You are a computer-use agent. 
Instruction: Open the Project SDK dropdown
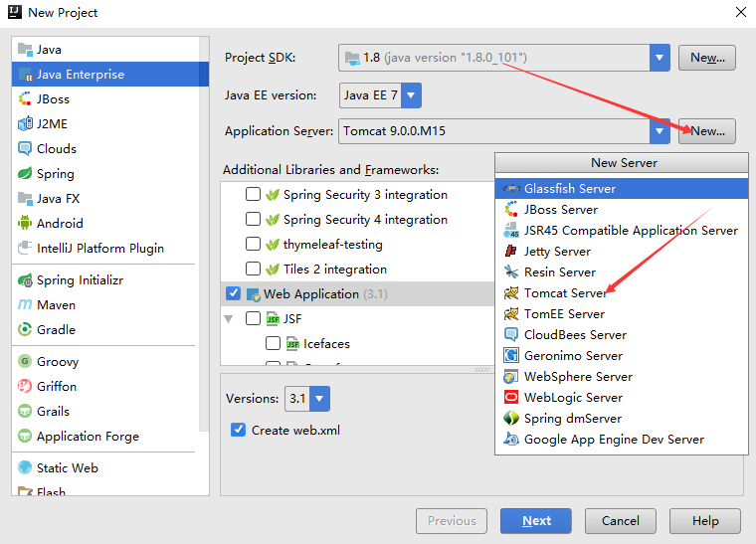coord(660,58)
